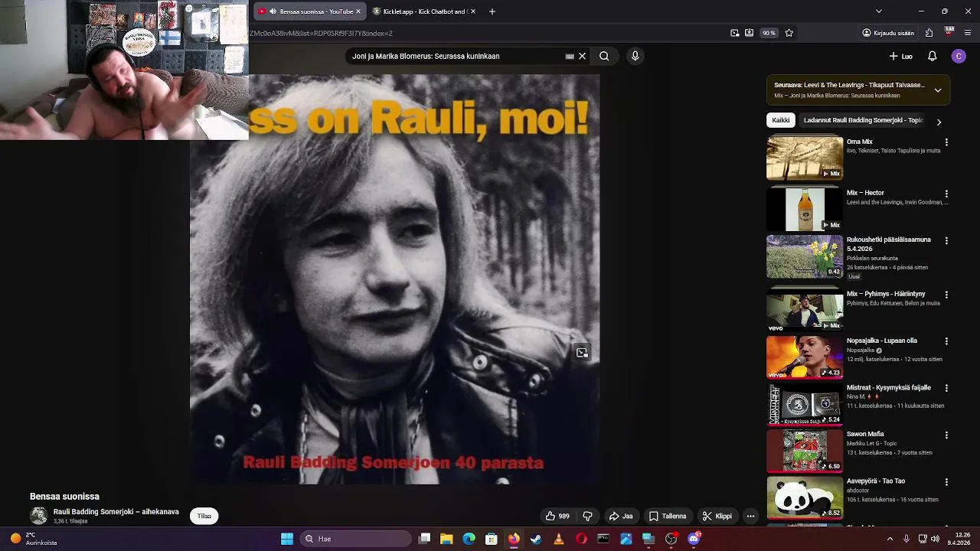Open the browser hamburger menu
980x551 pixels.
click(968, 33)
